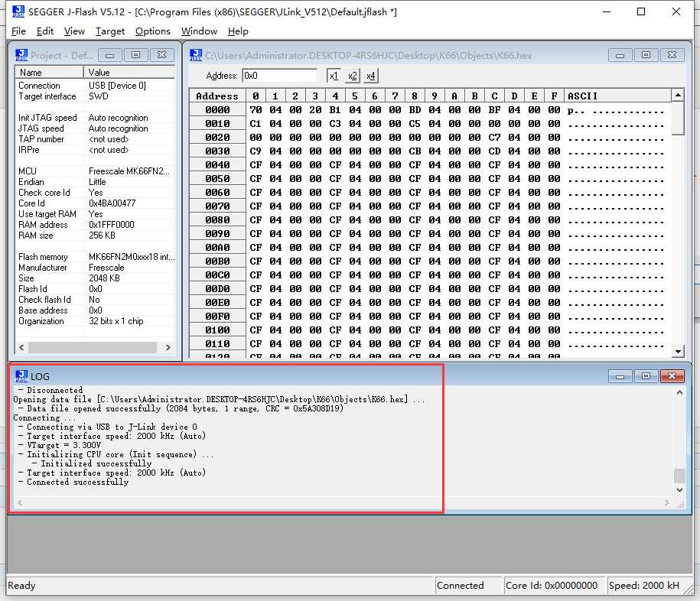Click the Endian Little value
Viewport: 700px width, 601px height.
coord(97,181)
